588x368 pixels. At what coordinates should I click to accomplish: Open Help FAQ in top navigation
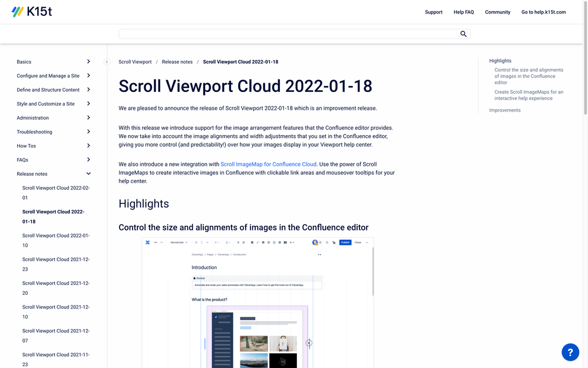[x=464, y=12]
